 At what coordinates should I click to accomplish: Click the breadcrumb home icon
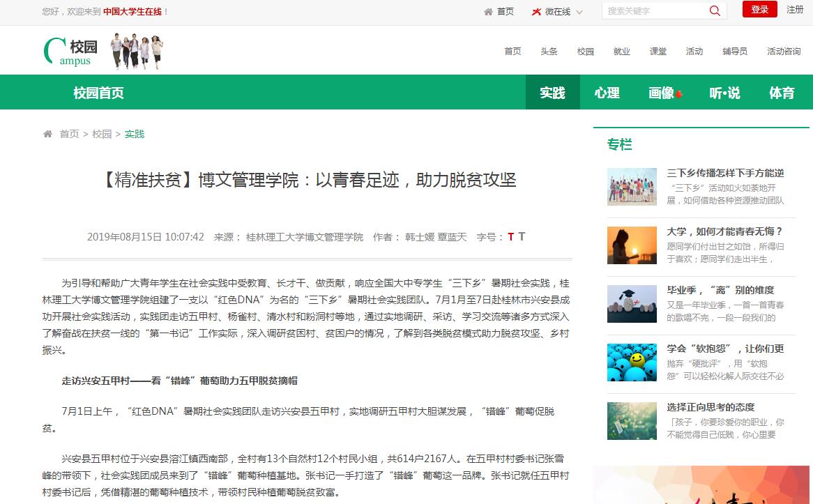coord(47,134)
